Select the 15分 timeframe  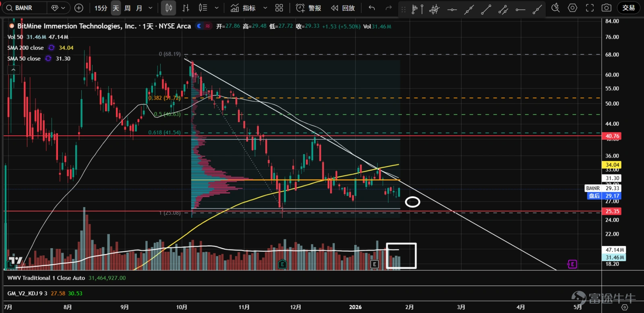[101, 8]
